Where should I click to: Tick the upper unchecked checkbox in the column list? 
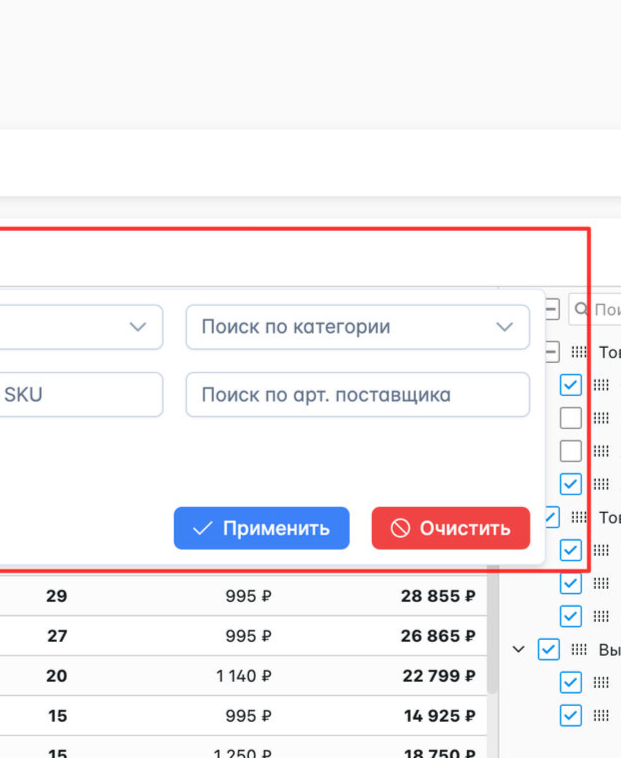click(x=571, y=418)
